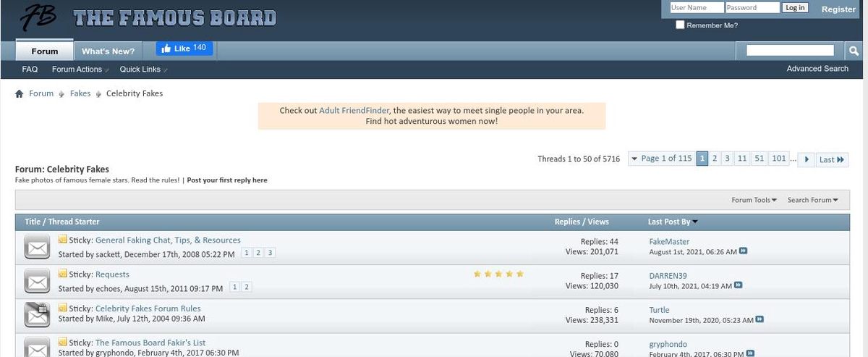The image size is (868, 357).
Task: Jump to last post by FakeMaster icon
Action: 744,251
